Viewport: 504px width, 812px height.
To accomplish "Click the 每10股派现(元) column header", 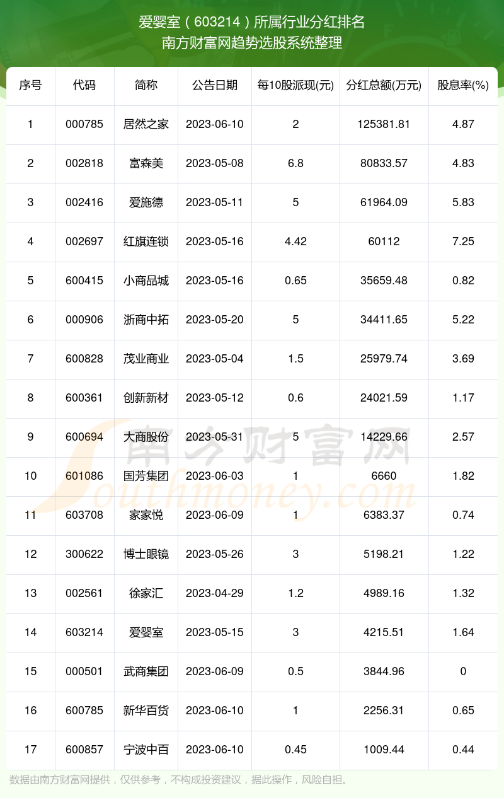I will (x=295, y=85).
